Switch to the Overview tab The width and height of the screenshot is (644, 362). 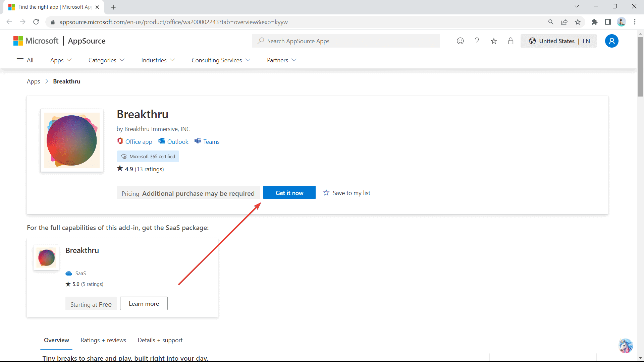56,340
